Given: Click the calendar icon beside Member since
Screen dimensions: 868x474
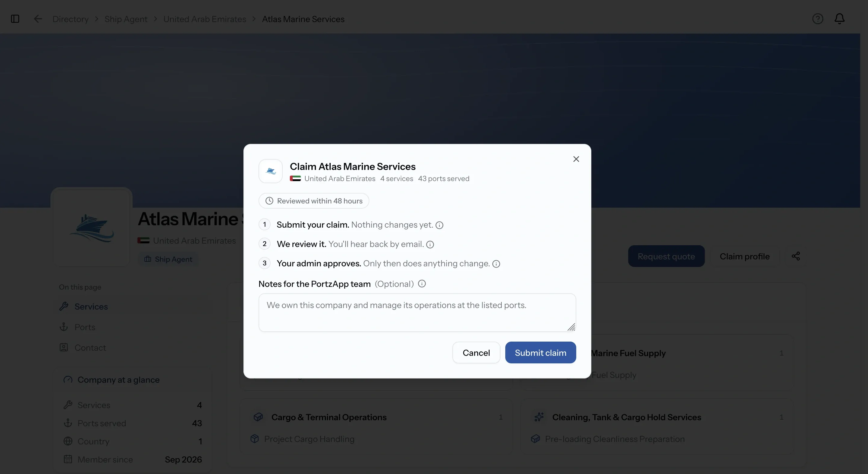Looking at the screenshot, I should 68,459.
